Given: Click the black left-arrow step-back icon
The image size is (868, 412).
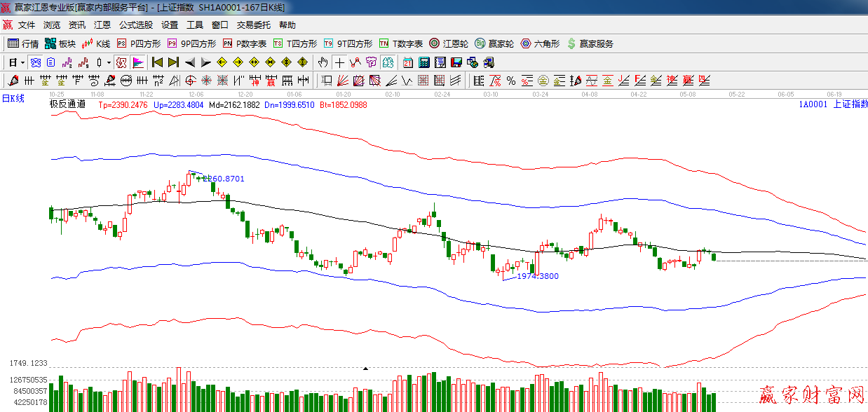Looking at the screenshot, I should [189, 62].
